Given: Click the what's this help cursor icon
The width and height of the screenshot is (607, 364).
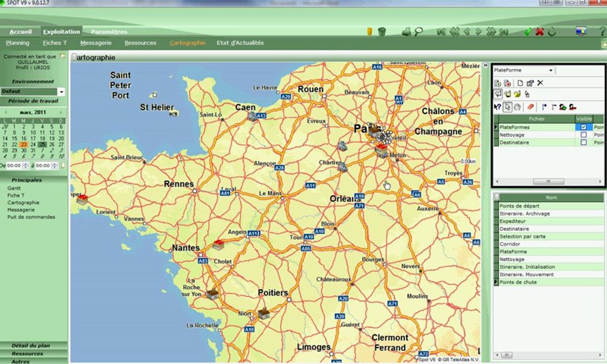Looking at the screenshot, I should click(x=497, y=107).
